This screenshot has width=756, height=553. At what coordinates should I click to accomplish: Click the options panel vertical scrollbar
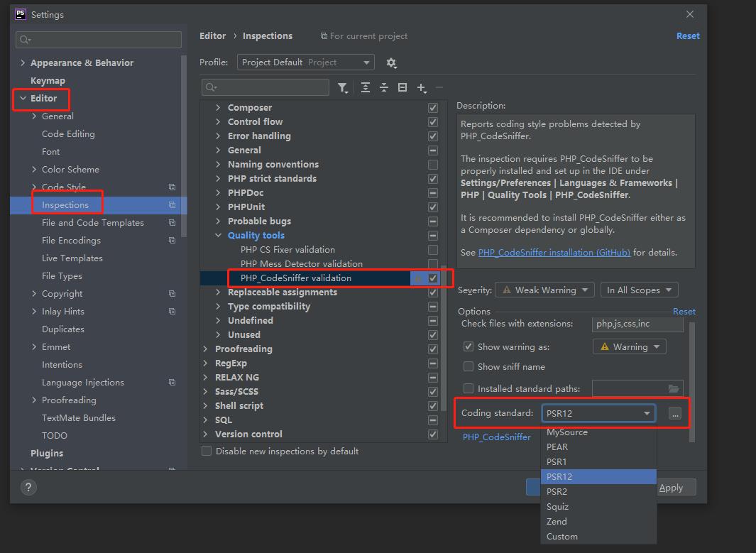tap(692, 382)
